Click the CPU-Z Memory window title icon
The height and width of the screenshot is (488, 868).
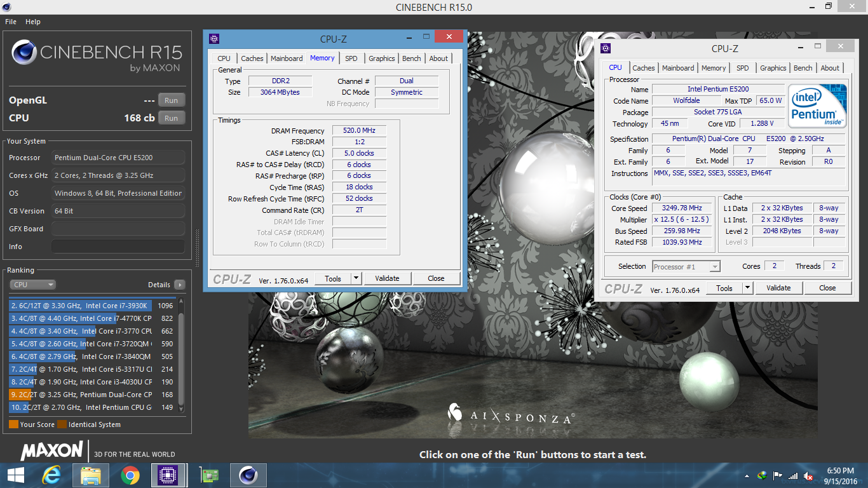(x=215, y=39)
